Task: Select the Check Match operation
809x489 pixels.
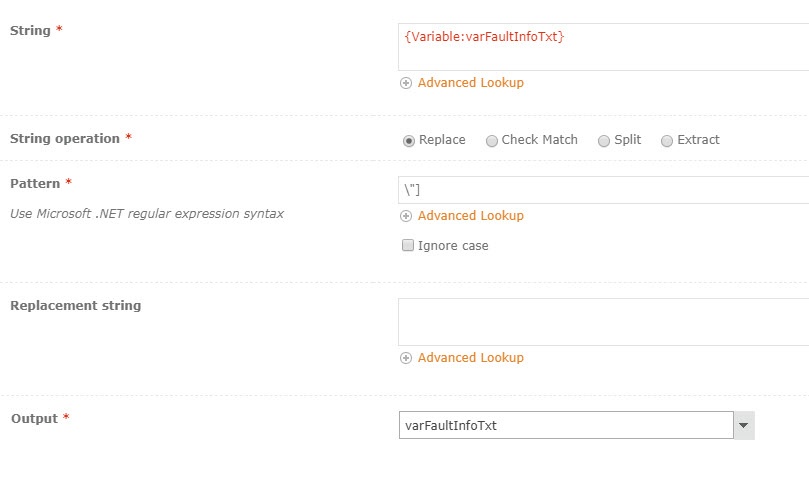Action: point(492,141)
